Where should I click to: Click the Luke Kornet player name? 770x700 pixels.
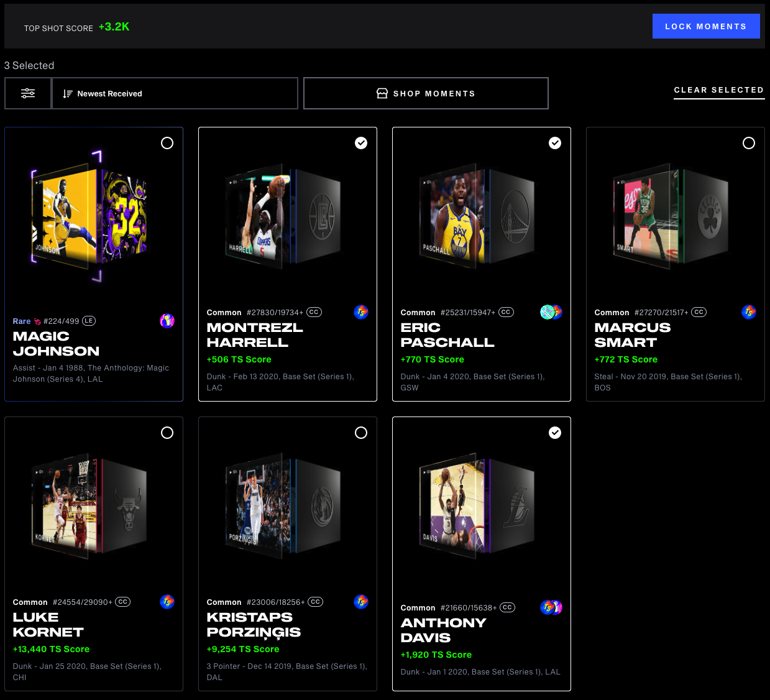tap(48, 625)
